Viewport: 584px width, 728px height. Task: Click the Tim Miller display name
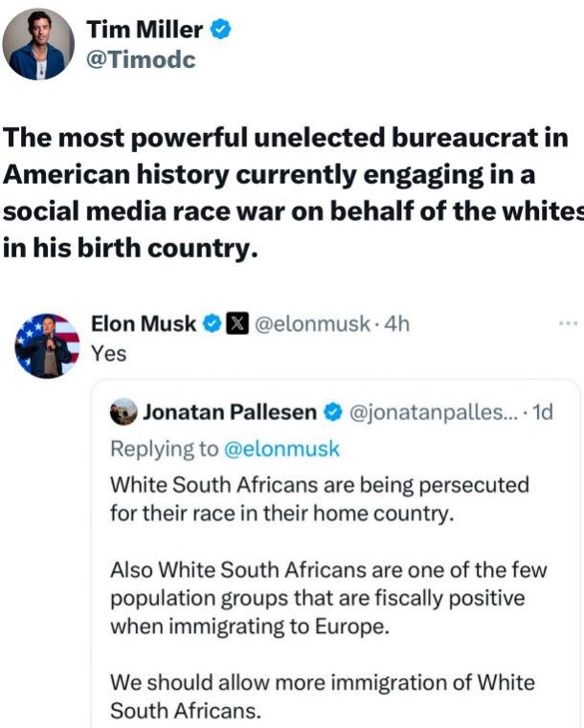[145, 31]
